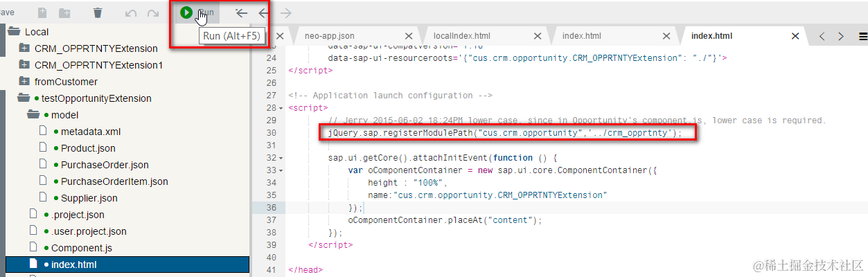Click the file icon beside metadata.xml
This screenshot has height=277, width=868.
(x=43, y=132)
